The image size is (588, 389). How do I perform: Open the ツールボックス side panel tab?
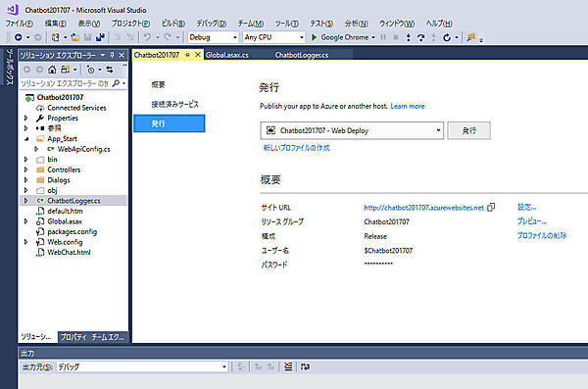[10, 67]
